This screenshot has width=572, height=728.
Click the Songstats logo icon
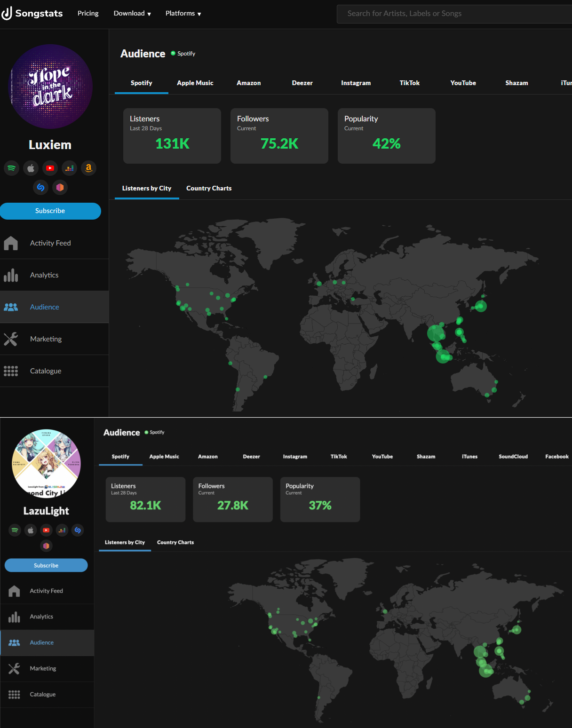click(7, 13)
